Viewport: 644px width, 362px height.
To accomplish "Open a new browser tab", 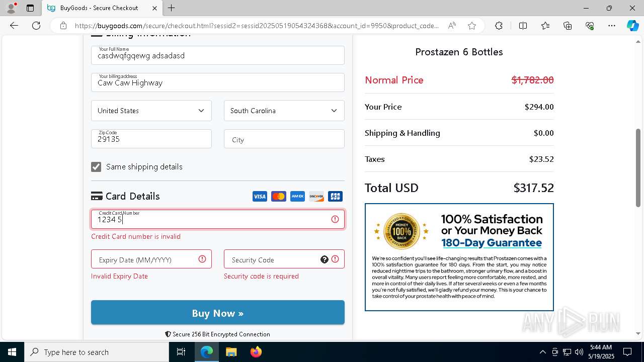I will click(172, 8).
